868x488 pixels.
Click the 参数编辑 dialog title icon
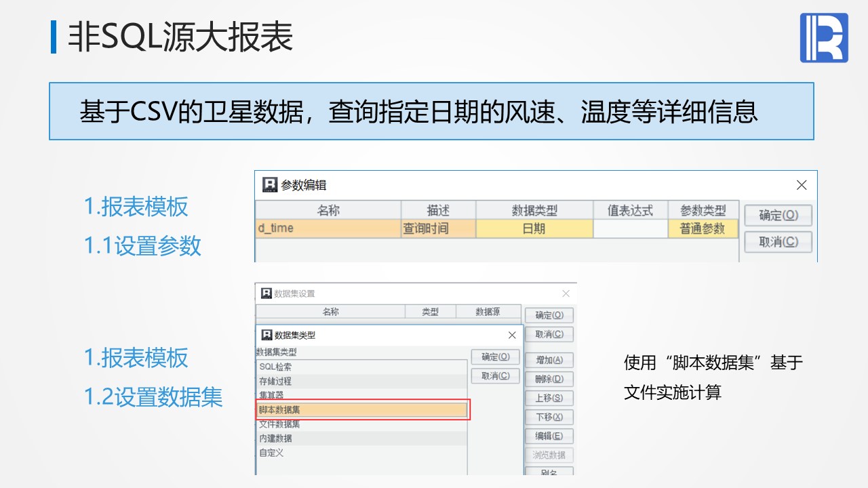[x=271, y=185]
